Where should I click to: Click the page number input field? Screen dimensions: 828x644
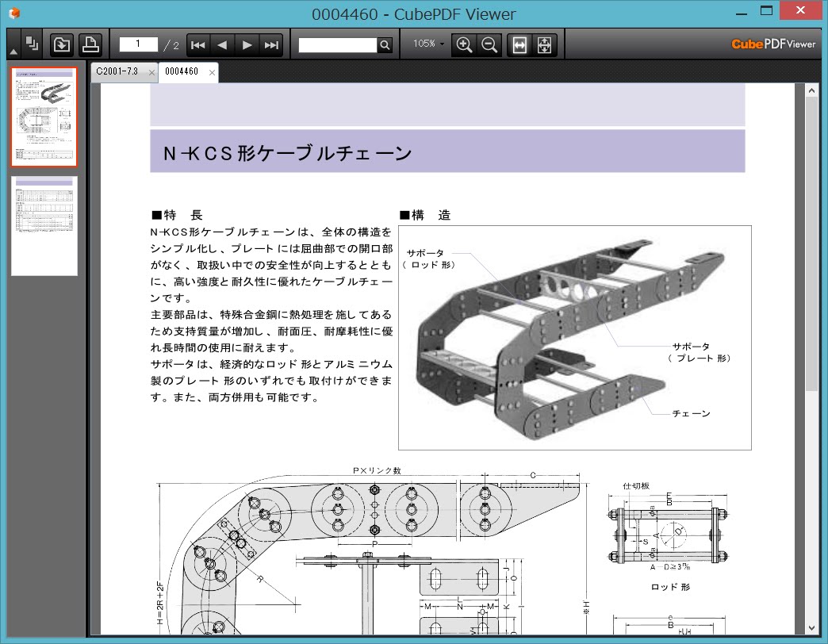[x=138, y=44]
